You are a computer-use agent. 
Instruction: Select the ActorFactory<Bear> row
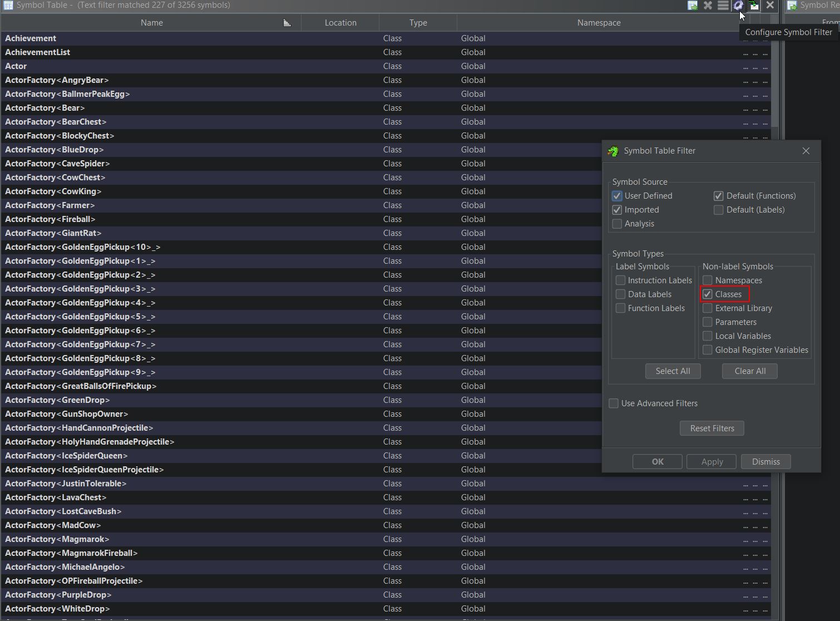(x=386, y=108)
